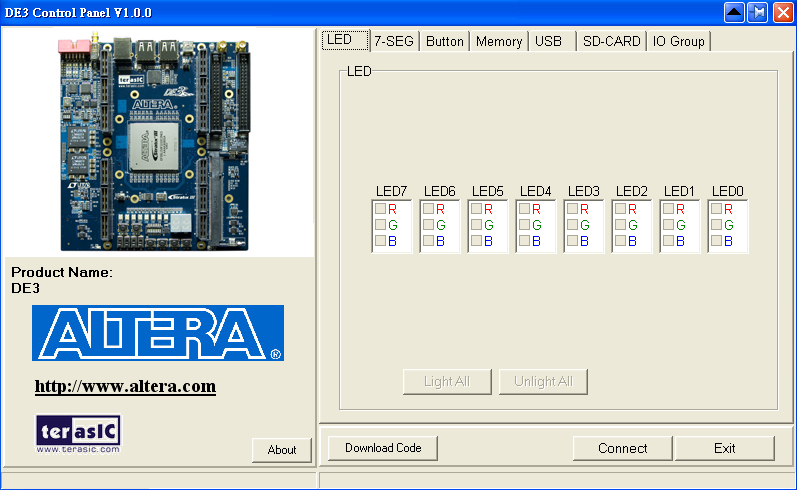Close the DE3 Control Panel window
This screenshot has width=797, height=490.
point(783,12)
